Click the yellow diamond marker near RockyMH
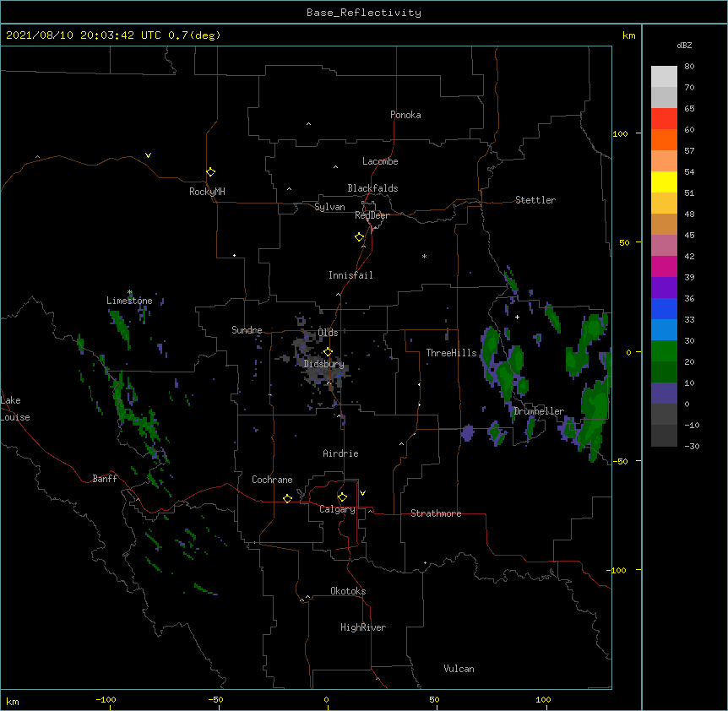Viewport: 728px width, 711px height. 211,172
